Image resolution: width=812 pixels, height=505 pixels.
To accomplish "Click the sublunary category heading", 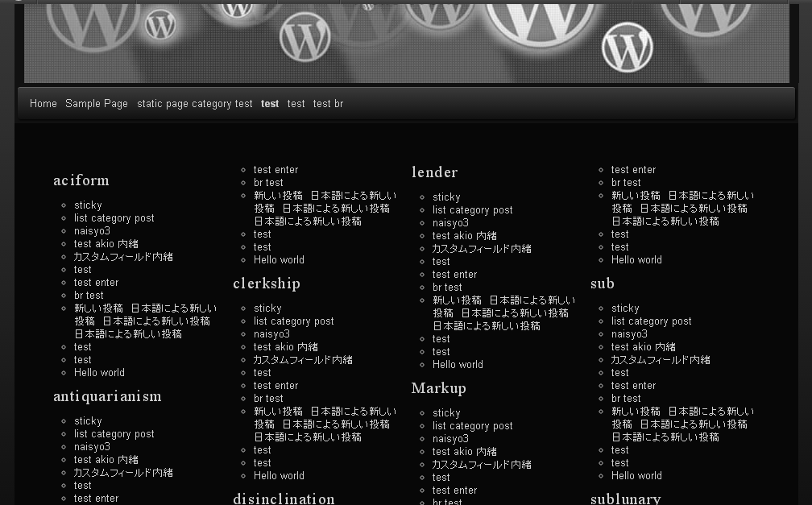I will click(626, 499).
